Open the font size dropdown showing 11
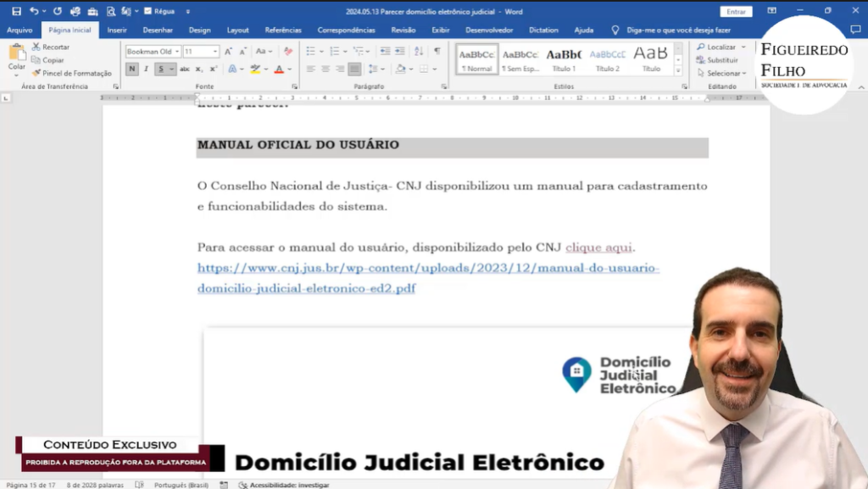Image resolution: width=868 pixels, height=489 pixels. [214, 52]
